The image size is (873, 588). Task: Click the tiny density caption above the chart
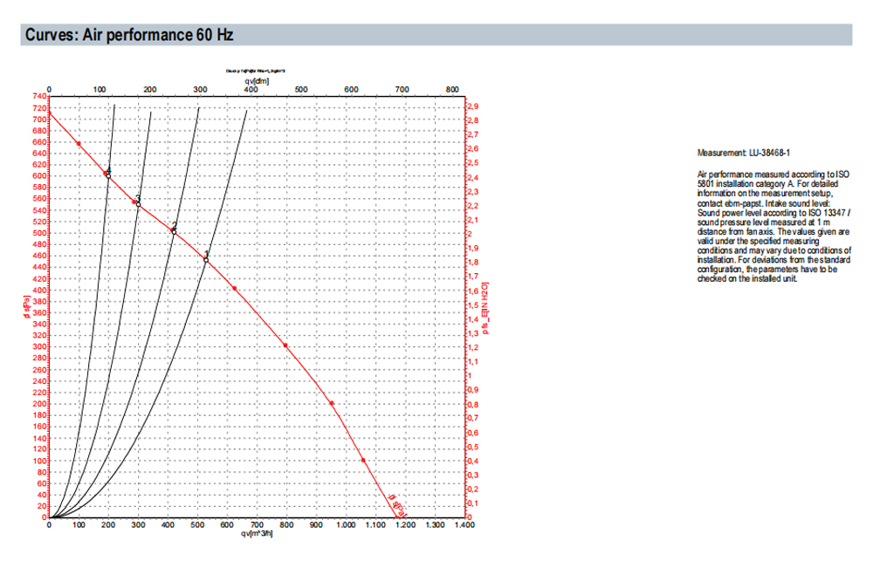pyautogui.click(x=256, y=72)
